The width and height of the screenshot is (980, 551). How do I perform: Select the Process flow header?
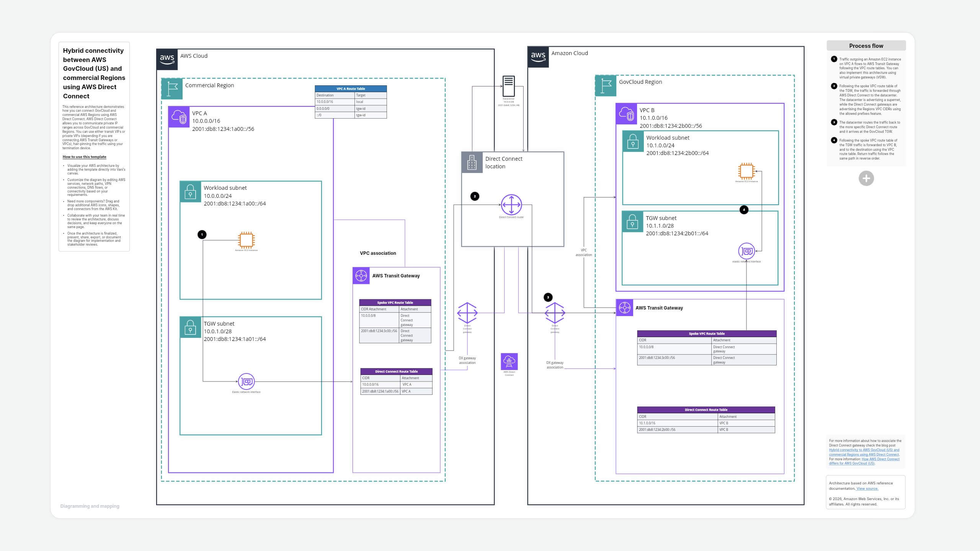(866, 46)
